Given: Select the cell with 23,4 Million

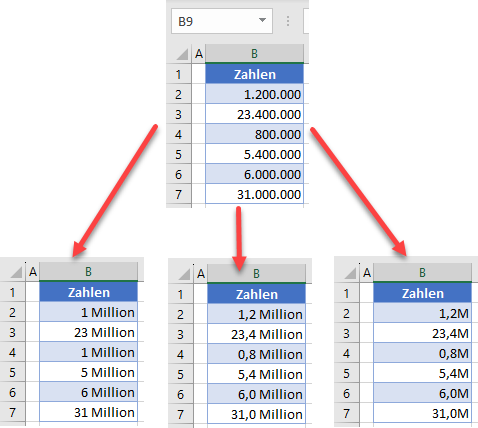Looking at the screenshot, I should point(256,334).
